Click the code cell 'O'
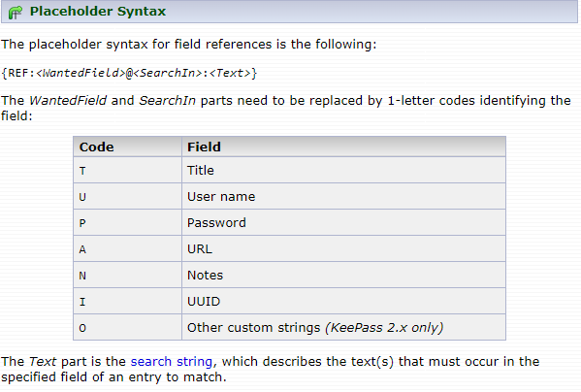 [x=127, y=328]
